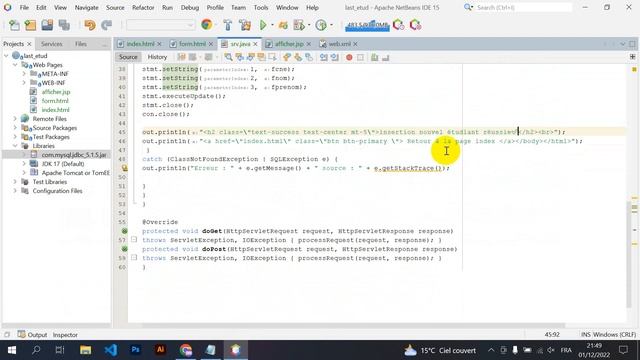This screenshot has height=360, width=640.
Task: Click the Chrome taskbar icon
Action: tap(186, 350)
